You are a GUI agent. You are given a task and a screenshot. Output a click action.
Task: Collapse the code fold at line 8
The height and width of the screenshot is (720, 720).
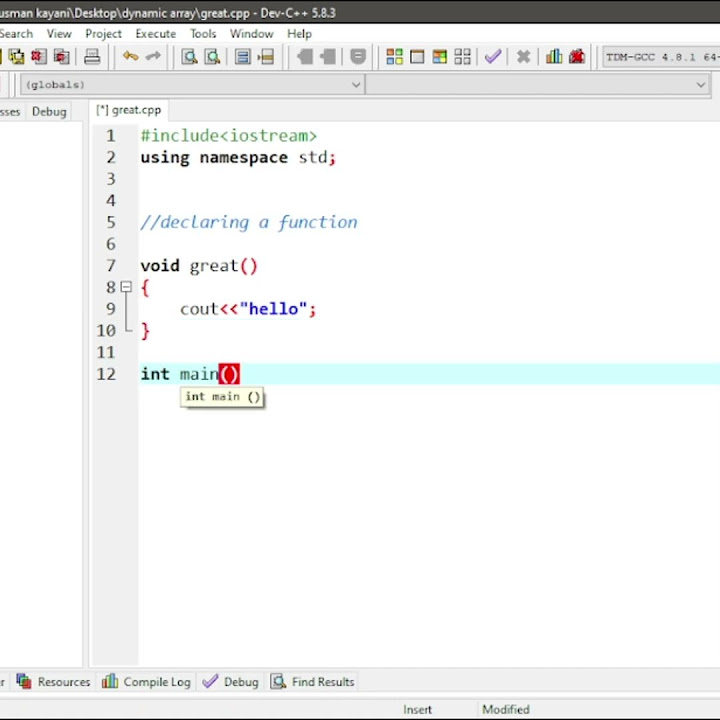click(x=126, y=287)
